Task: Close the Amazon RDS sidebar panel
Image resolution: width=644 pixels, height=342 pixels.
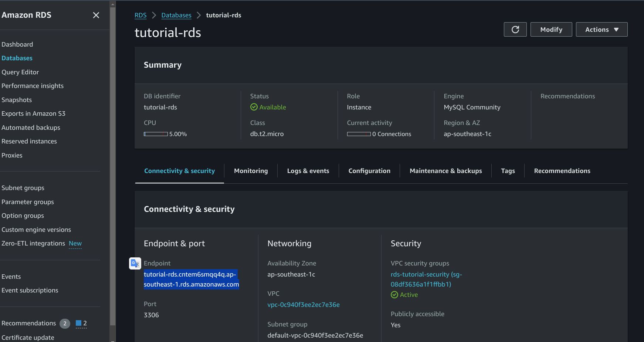Action: coord(96,15)
